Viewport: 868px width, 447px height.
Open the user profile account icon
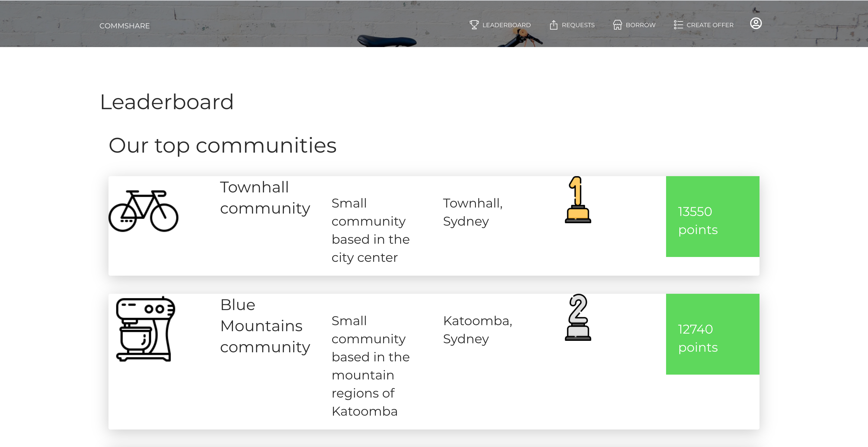(x=756, y=23)
